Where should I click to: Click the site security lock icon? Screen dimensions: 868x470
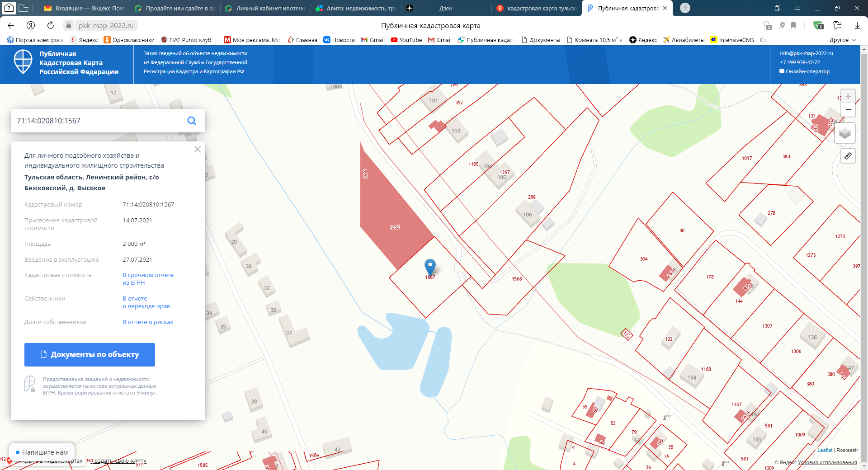click(x=68, y=25)
